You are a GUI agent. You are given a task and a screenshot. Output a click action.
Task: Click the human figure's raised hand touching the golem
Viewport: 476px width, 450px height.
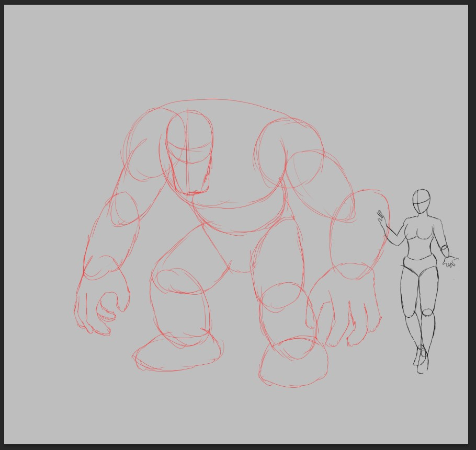(382, 220)
